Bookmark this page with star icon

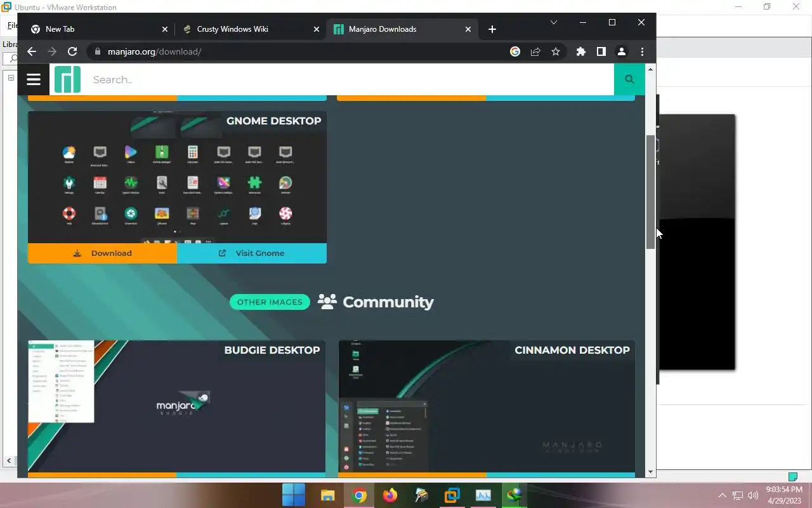556,51
